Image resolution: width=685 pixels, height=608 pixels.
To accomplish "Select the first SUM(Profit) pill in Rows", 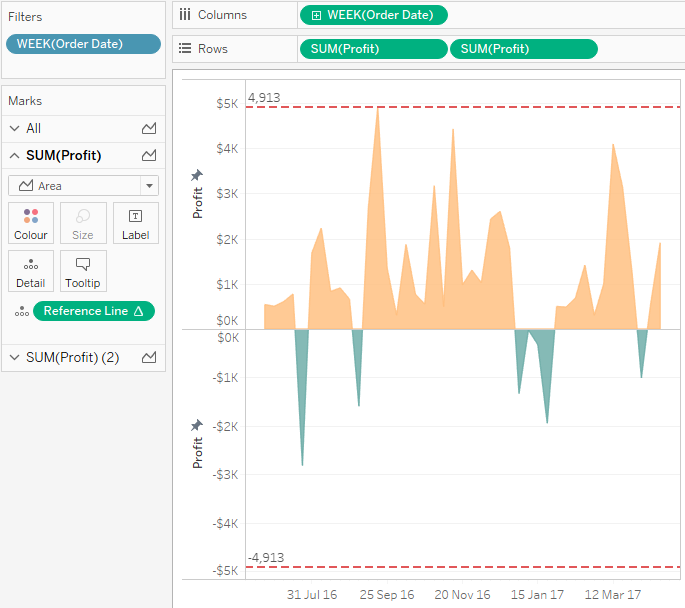I will click(x=373, y=49).
